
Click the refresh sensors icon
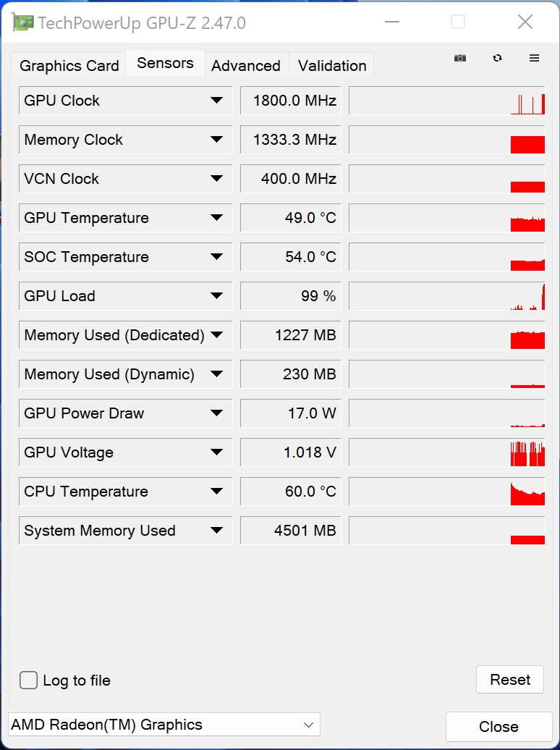click(497, 58)
